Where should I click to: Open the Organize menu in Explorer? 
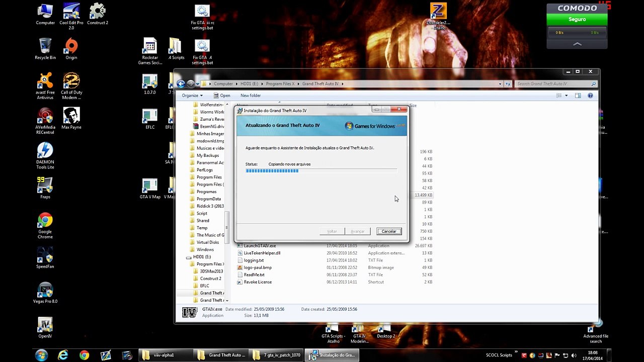(192, 96)
